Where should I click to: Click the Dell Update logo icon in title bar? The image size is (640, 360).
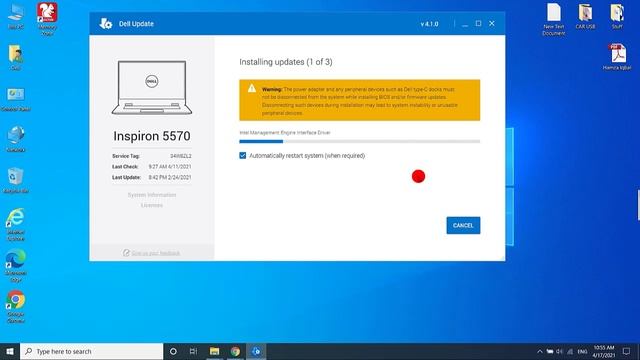[106, 24]
